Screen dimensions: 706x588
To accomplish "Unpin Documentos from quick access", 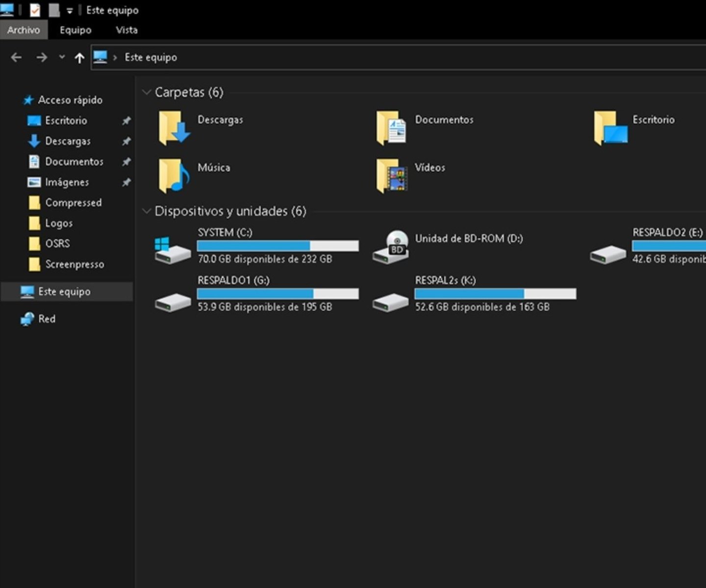I will (x=126, y=162).
